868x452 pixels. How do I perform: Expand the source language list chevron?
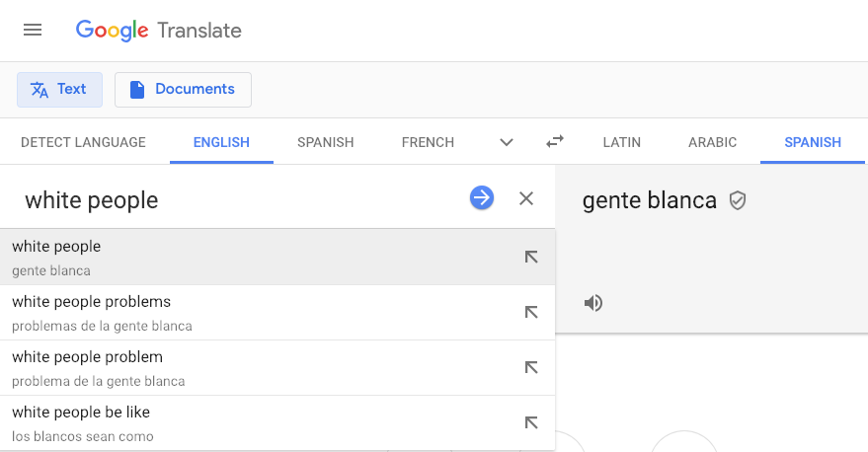click(x=507, y=142)
